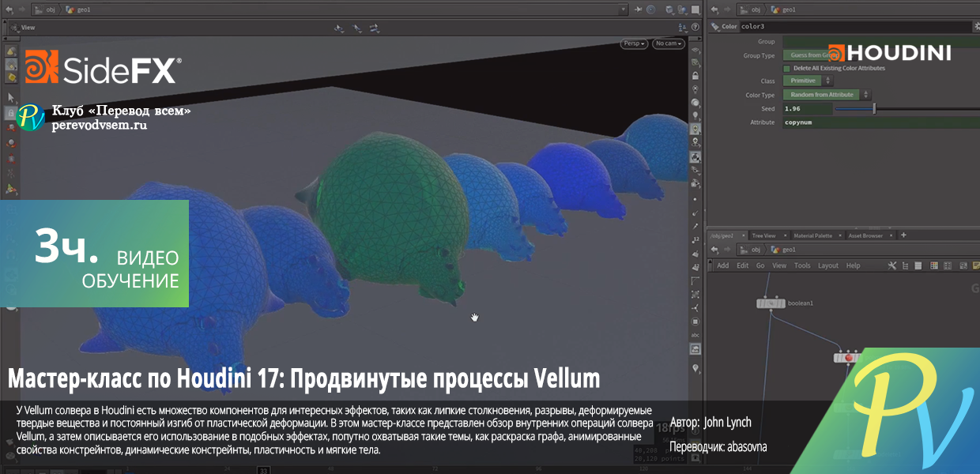Go back in the parameter pane path

click(x=714, y=9)
